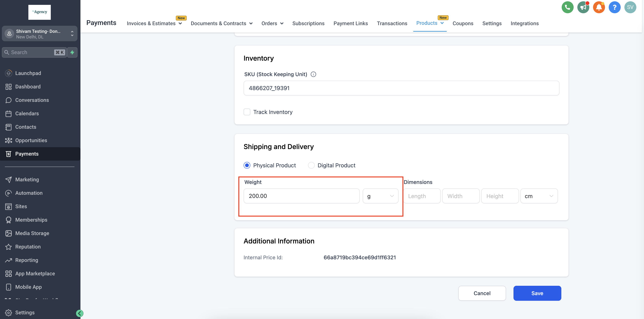Collapse sidebar with green arrow icon
644x319 pixels.
tap(80, 313)
